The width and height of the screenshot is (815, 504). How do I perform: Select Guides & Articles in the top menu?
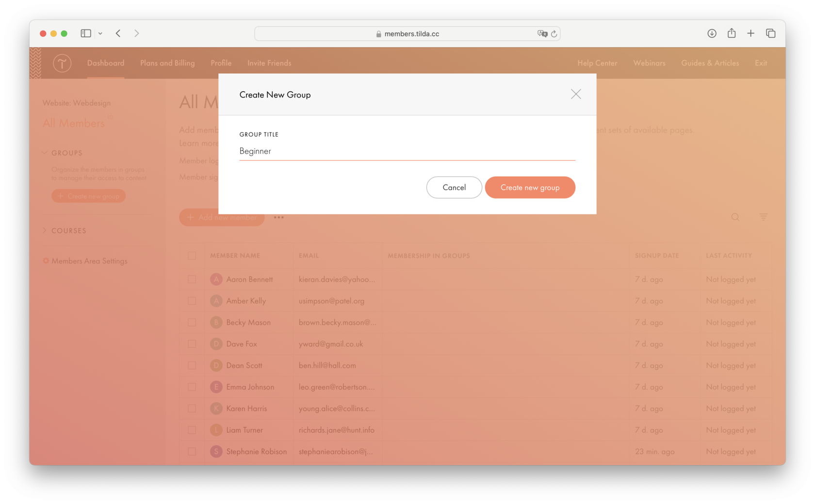click(710, 63)
